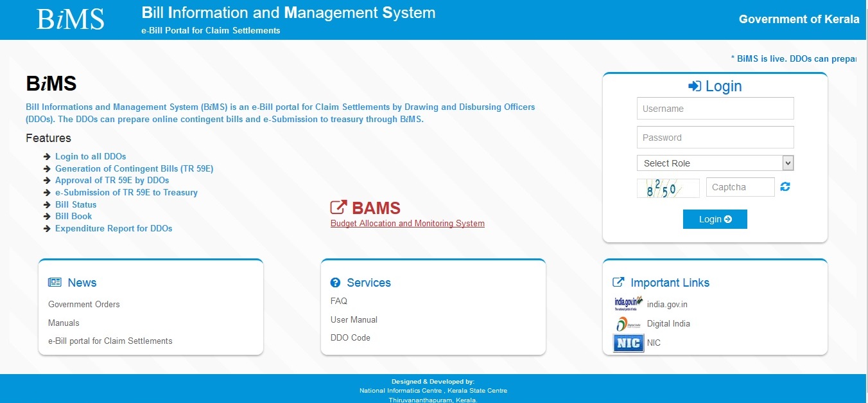This screenshot has width=868, height=403.
Task: Open the FAQ service link
Action: tap(338, 301)
